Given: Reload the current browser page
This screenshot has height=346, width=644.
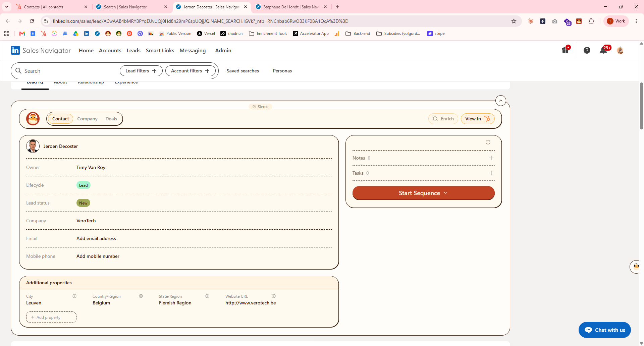Looking at the screenshot, I should click(x=32, y=21).
